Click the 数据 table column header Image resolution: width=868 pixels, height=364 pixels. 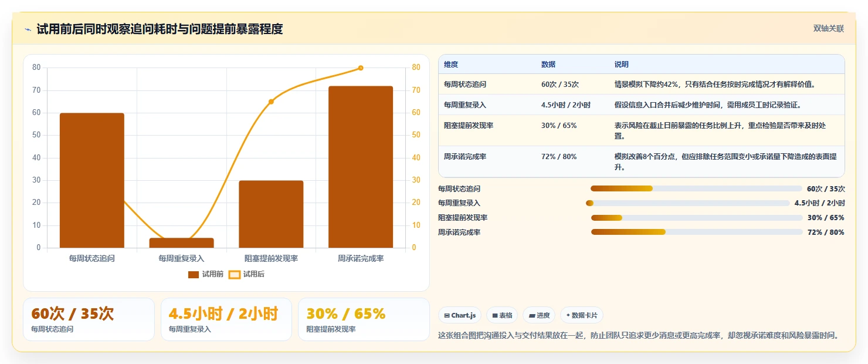tap(548, 64)
